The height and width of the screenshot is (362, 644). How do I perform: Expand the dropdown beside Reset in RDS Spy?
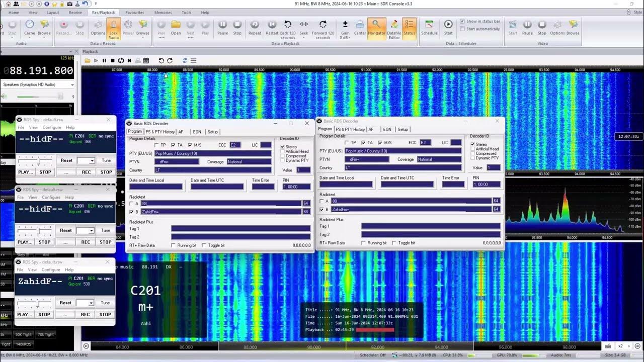(92, 160)
